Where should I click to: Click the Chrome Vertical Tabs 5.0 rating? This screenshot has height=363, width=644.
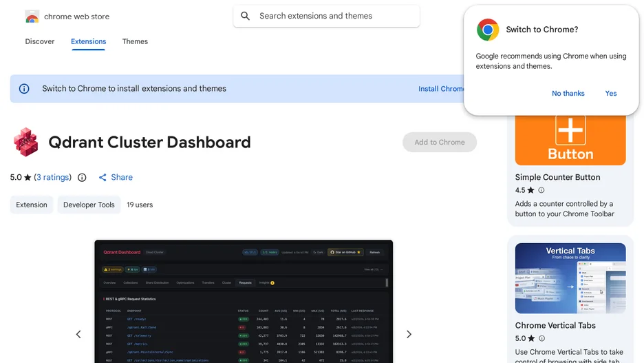(525, 338)
